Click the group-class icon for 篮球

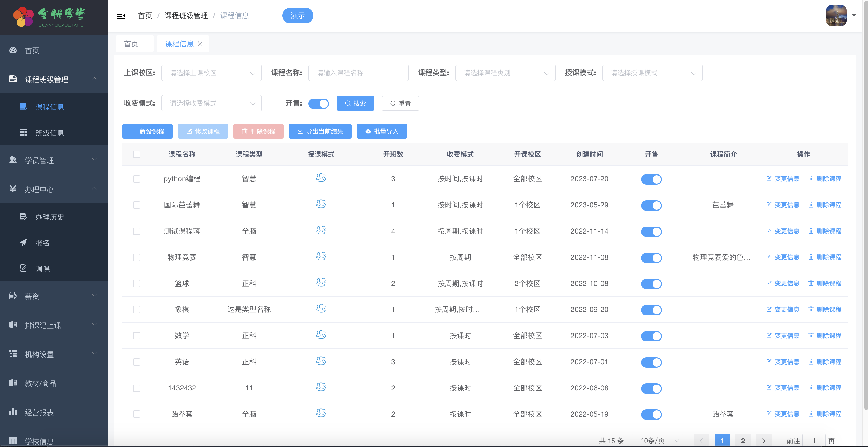321,282
